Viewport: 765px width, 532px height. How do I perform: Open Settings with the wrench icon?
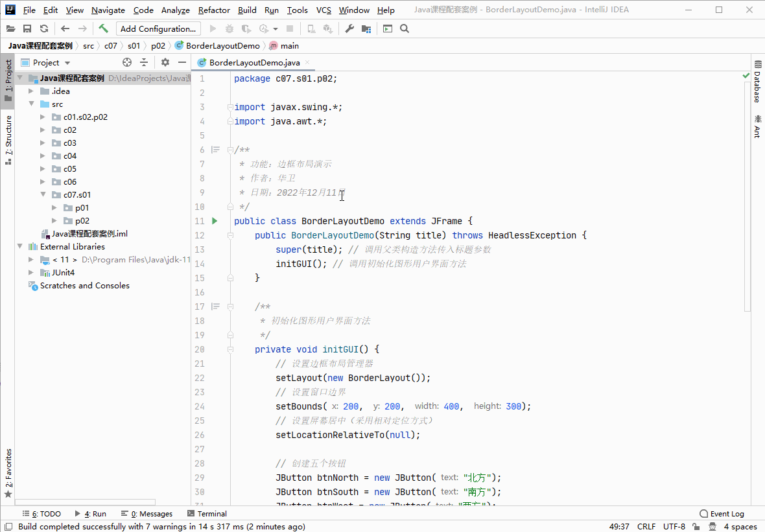349,29
